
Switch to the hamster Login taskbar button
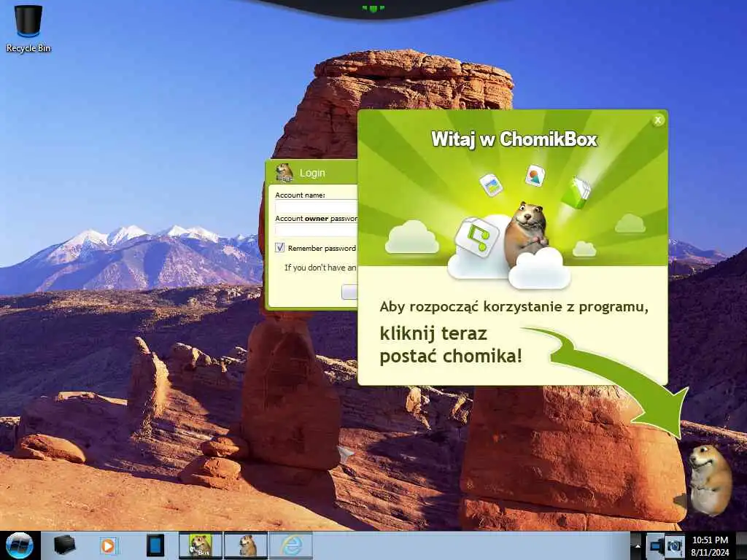point(246,545)
